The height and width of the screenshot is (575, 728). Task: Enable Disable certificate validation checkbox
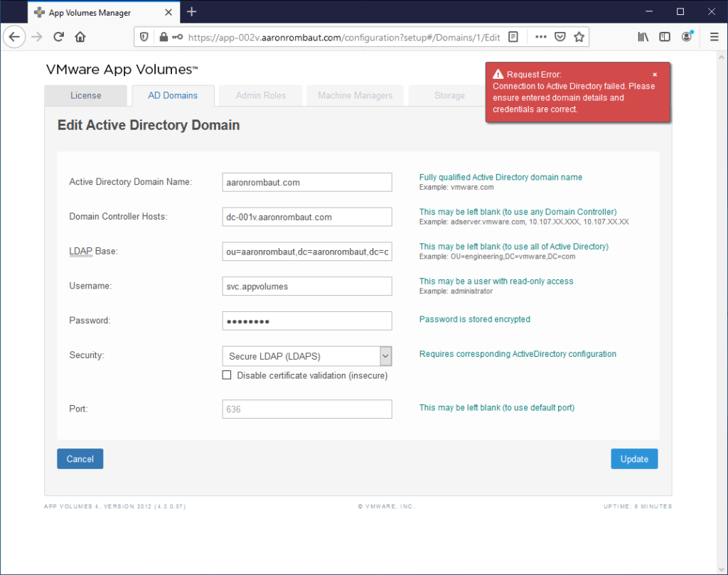click(227, 375)
